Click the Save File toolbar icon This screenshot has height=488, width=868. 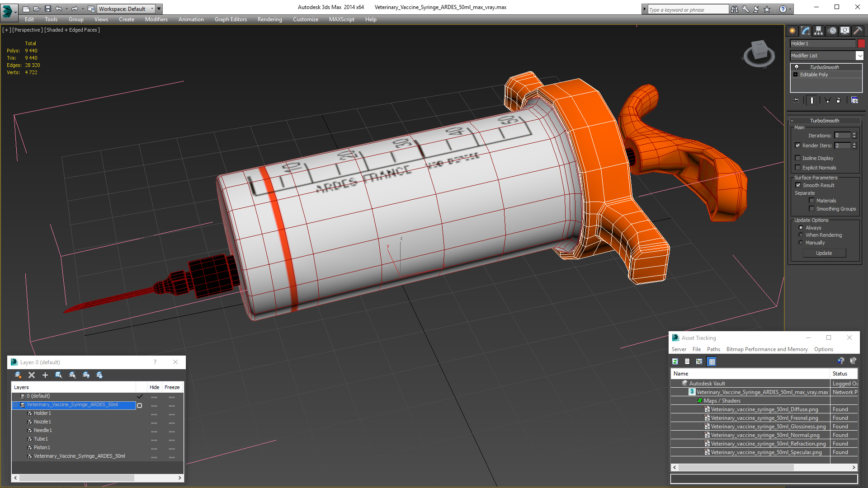pyautogui.click(x=48, y=9)
